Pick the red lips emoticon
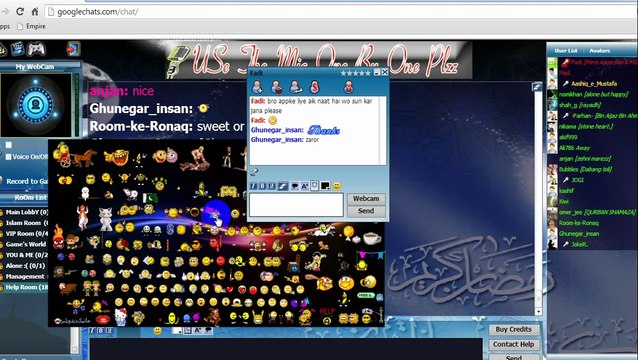 click(103, 320)
